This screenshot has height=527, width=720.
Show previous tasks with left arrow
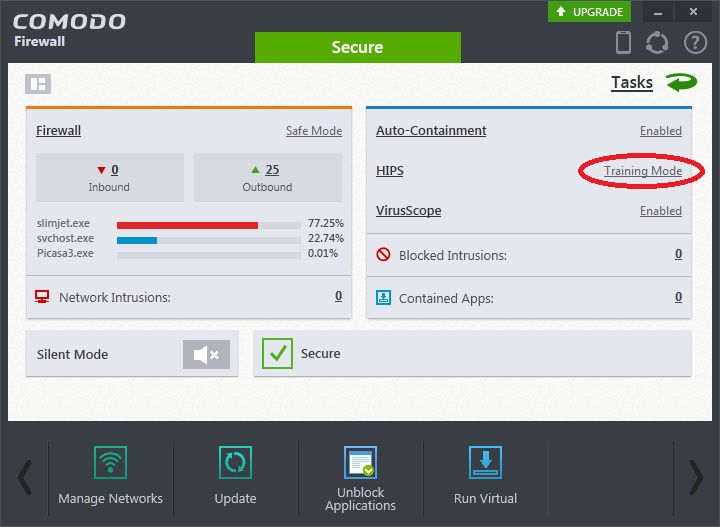point(25,477)
